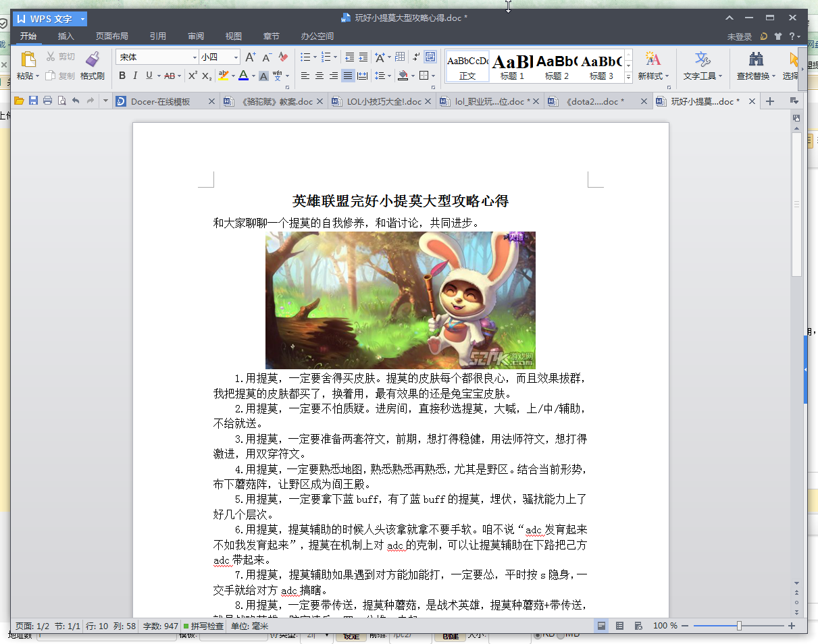Open bullet list dropdown arrow
The image size is (818, 644).
314,57
